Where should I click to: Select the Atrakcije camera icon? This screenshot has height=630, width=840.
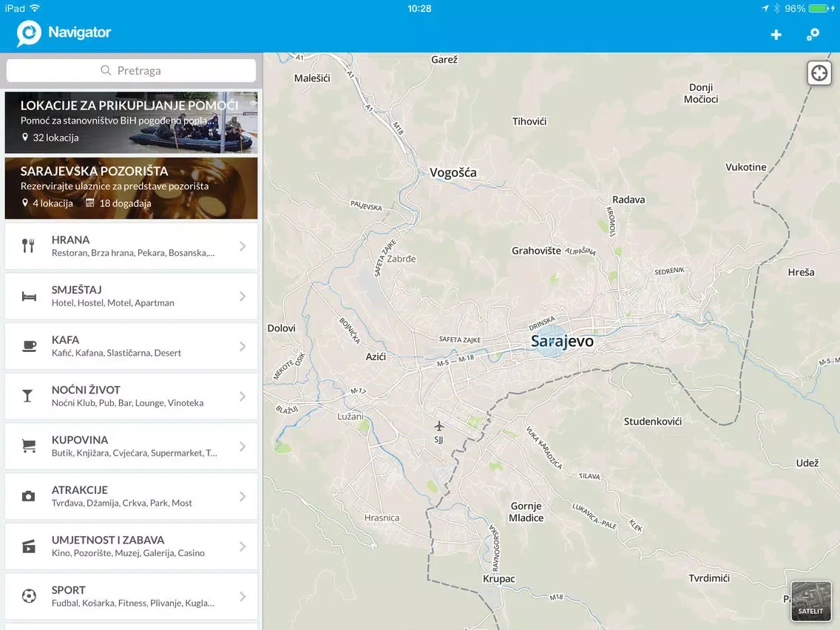tap(28, 496)
